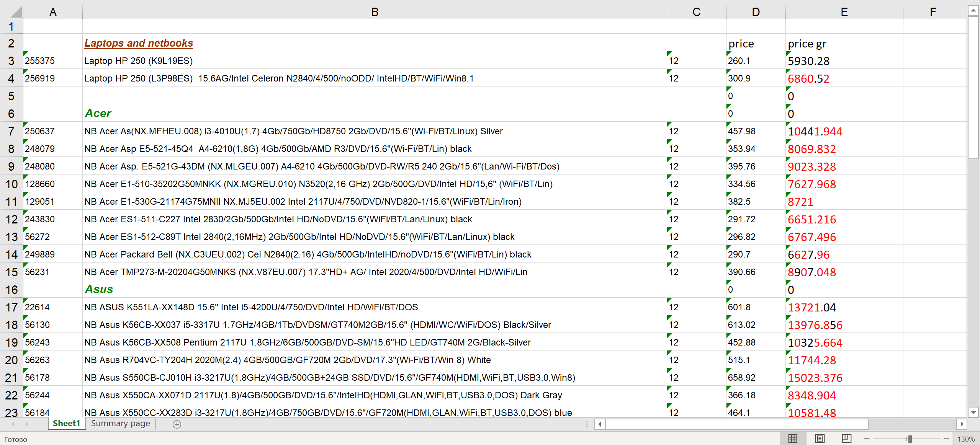The width and height of the screenshot is (980, 445).
Task: Switch to the Summary page tab
Action: (120, 424)
